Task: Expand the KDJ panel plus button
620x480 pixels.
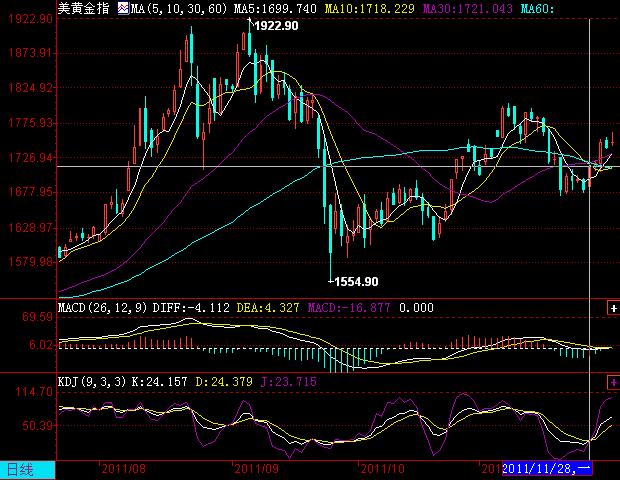Action: tap(613, 382)
